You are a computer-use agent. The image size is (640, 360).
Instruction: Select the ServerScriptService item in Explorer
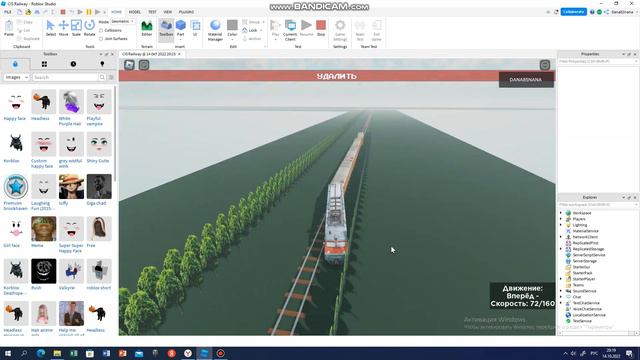(x=589, y=255)
